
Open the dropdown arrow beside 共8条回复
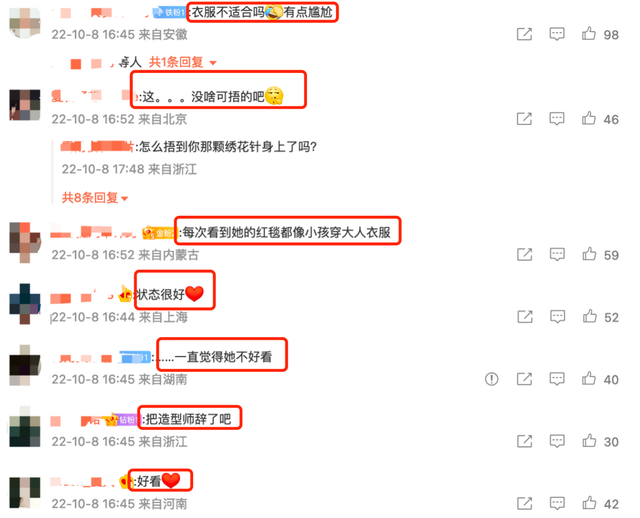tap(124, 199)
